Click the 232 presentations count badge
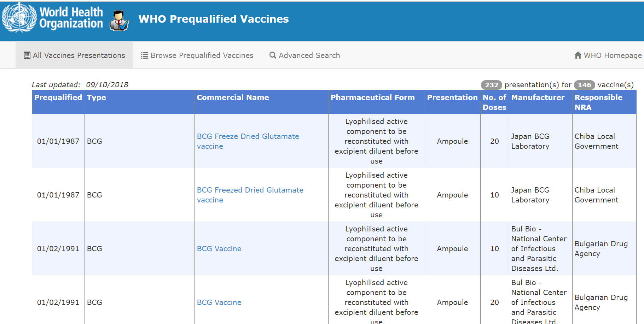This screenshot has height=324, width=644. click(491, 85)
